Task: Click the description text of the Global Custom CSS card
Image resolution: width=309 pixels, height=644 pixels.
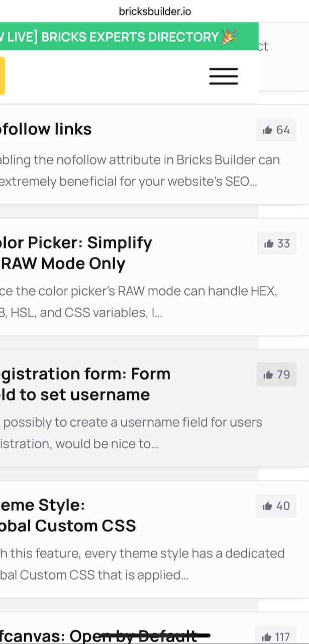Action: tap(141, 563)
